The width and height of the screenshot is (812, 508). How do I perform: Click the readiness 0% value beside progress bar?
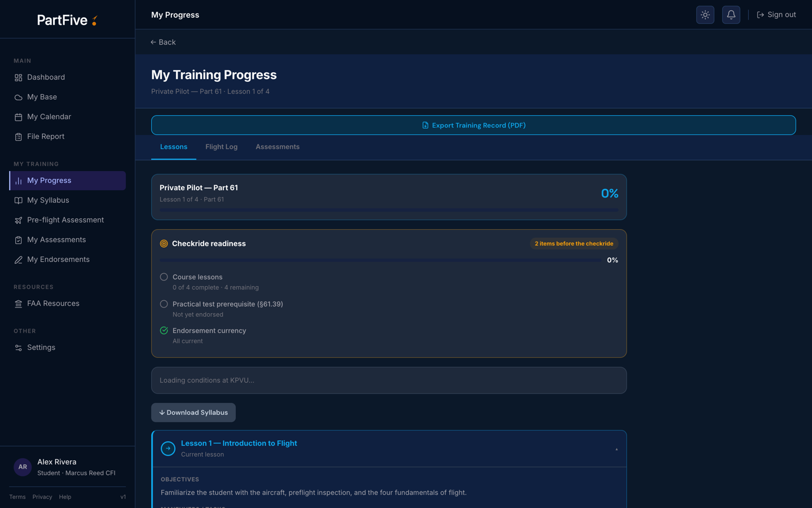612,260
